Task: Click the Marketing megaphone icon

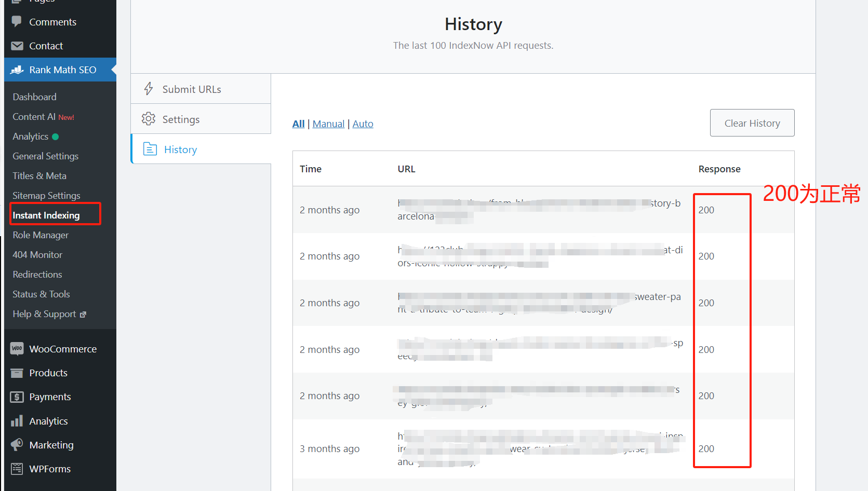Action: pos(17,445)
